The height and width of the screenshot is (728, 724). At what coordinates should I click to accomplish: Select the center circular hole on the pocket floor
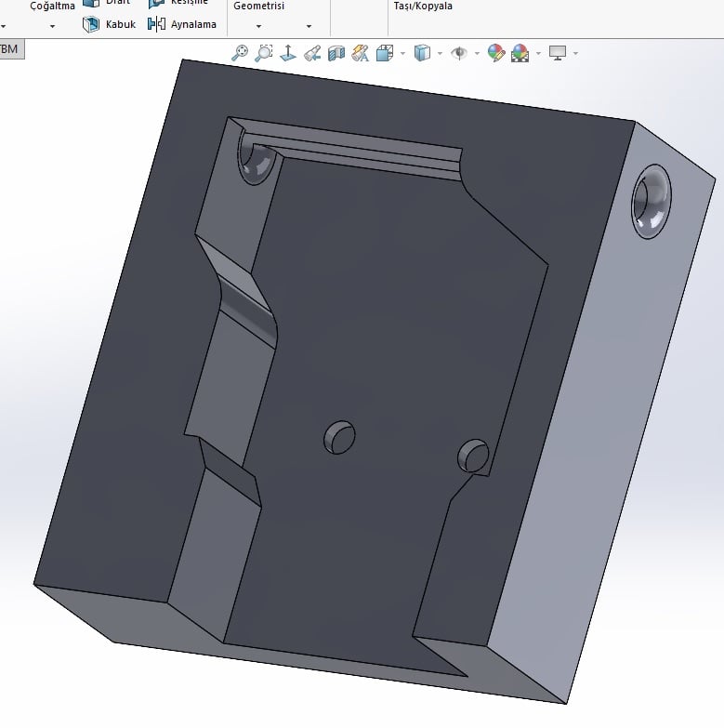tap(339, 437)
